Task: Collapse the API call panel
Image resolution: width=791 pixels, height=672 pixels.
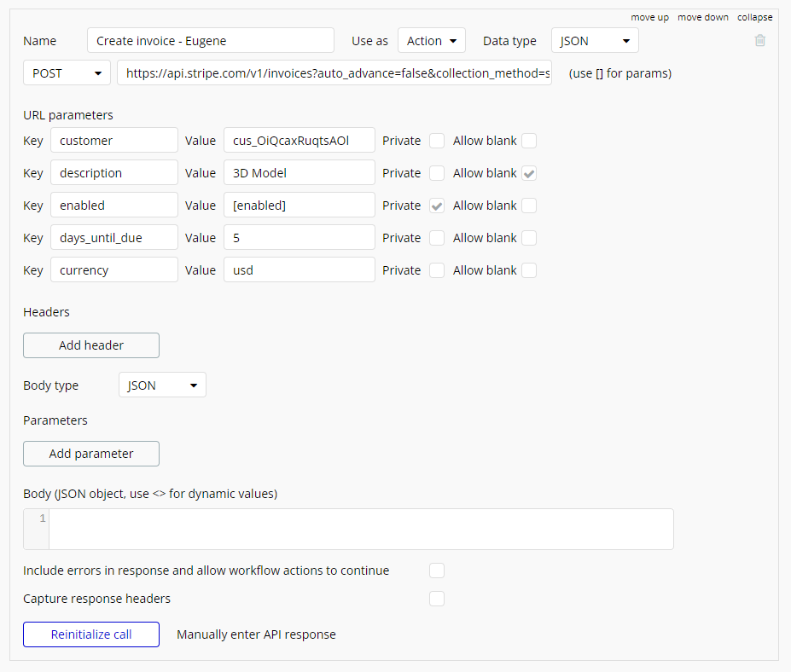Action: (754, 17)
